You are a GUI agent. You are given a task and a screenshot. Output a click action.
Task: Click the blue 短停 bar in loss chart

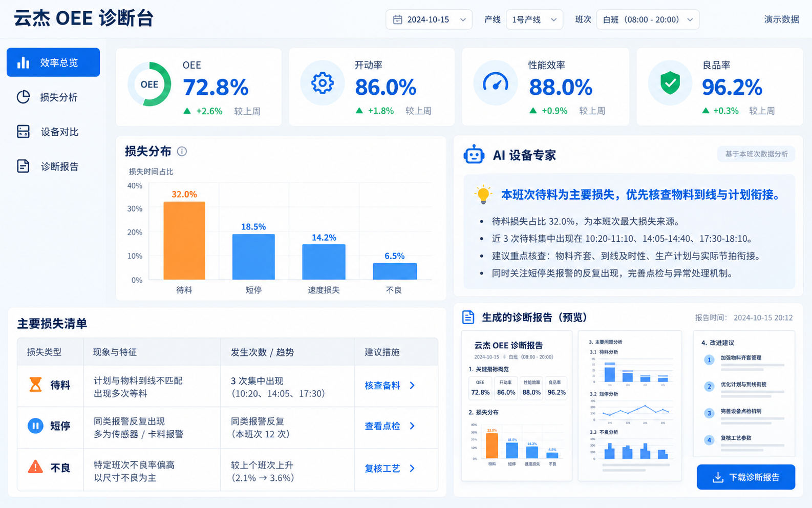(x=253, y=257)
